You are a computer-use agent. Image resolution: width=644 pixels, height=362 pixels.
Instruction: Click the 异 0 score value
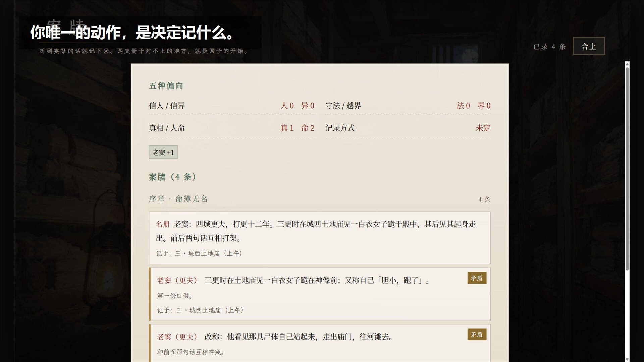pos(308,106)
